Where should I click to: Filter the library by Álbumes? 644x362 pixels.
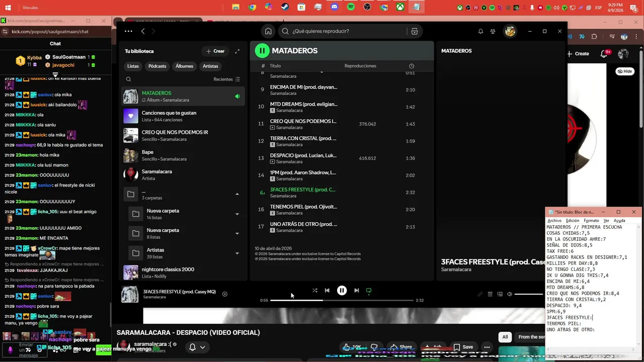184,66
